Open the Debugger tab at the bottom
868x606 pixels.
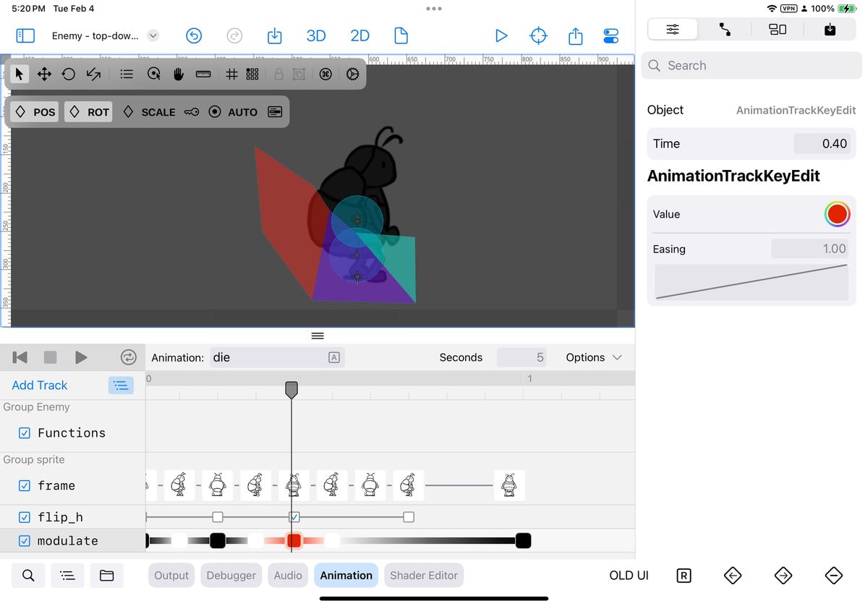[231, 575]
